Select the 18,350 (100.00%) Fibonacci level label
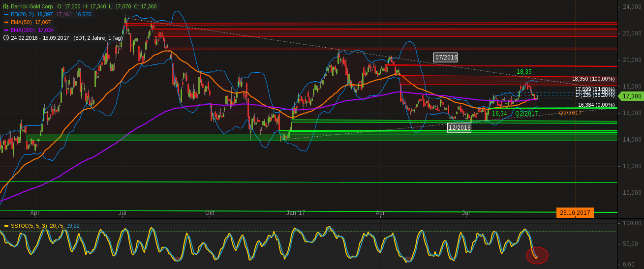 593,79
